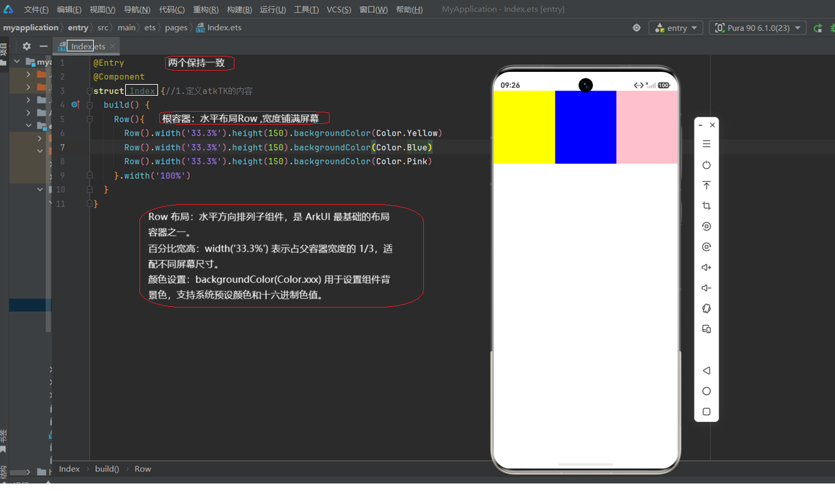Open the 构建(B) menu
This screenshot has height=504, width=835.
click(240, 10)
